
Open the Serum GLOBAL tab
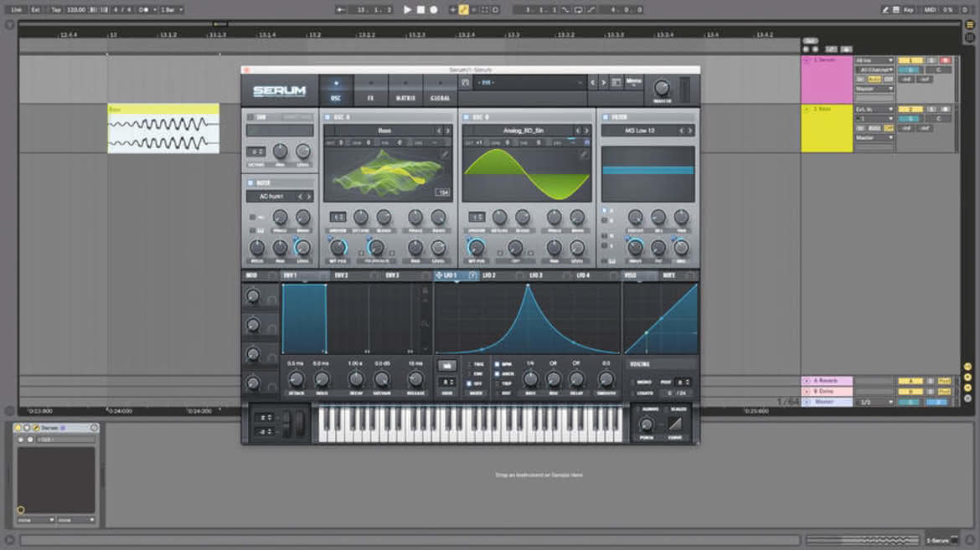(x=440, y=90)
